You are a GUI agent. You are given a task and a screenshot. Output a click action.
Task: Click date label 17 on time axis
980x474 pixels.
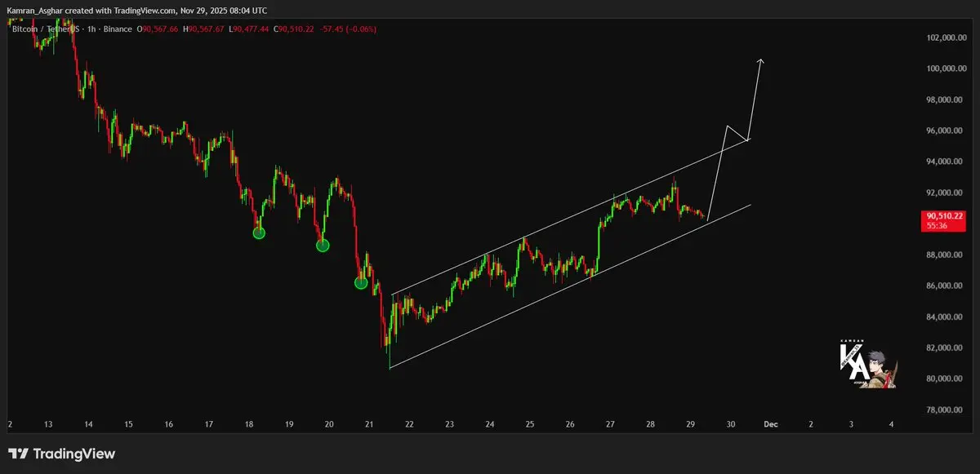[x=209, y=425]
